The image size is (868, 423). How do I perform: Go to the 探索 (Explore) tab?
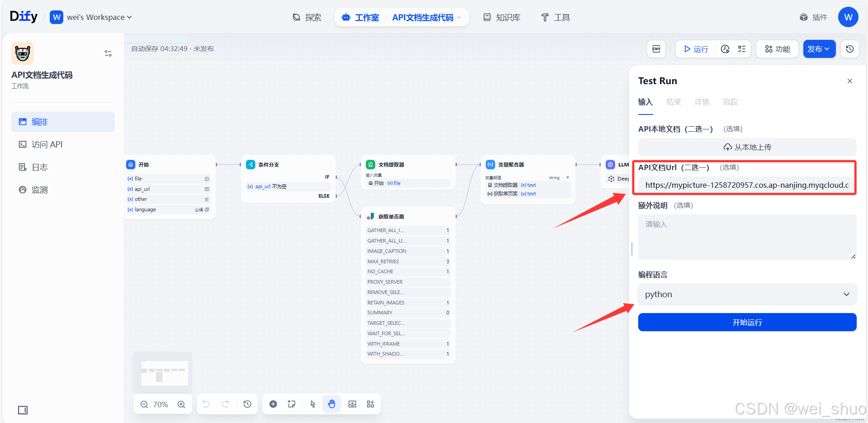click(x=307, y=17)
